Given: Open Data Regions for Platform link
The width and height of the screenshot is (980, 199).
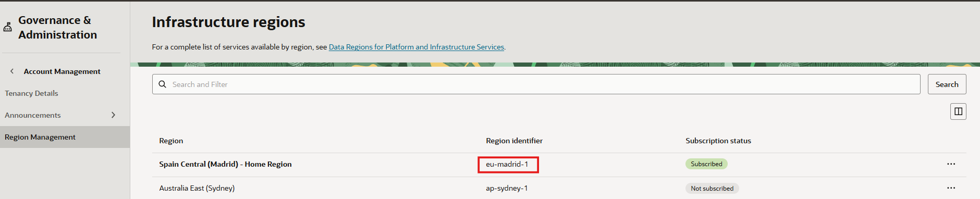Looking at the screenshot, I should click(416, 47).
